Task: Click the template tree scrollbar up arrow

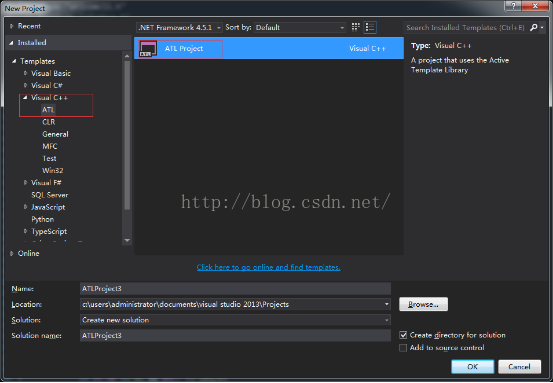Action: tap(127, 55)
